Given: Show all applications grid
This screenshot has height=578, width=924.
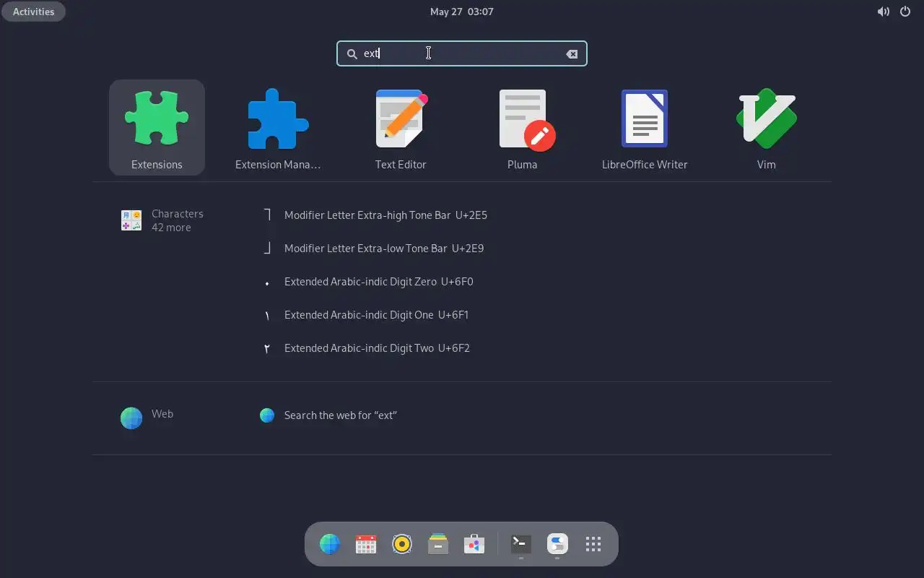Looking at the screenshot, I should [x=593, y=544].
